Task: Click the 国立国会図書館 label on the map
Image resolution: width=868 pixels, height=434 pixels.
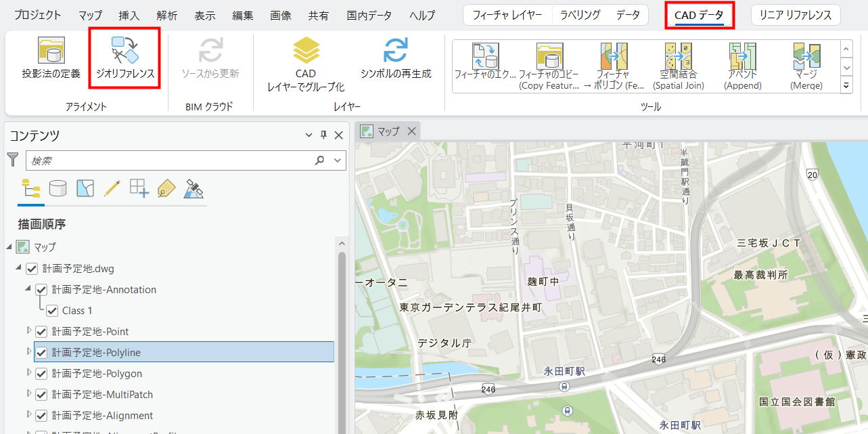Action: pyautogui.click(x=797, y=402)
